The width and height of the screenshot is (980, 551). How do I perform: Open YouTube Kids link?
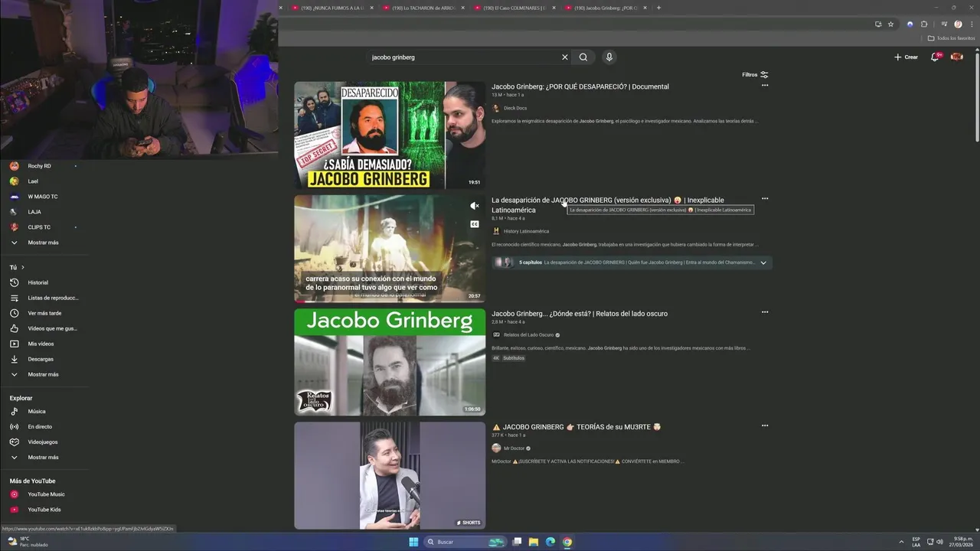[44, 510]
